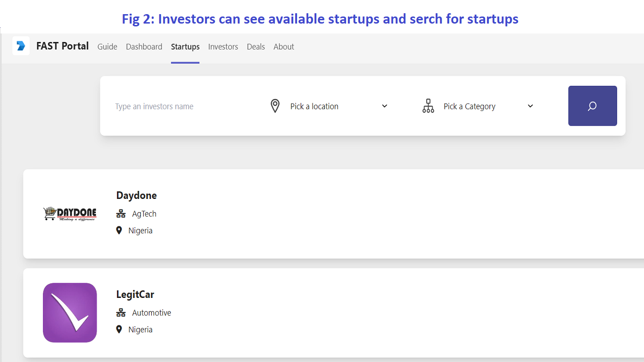Open the Daydone startup title link
The height and width of the screenshot is (362, 644).
136,195
